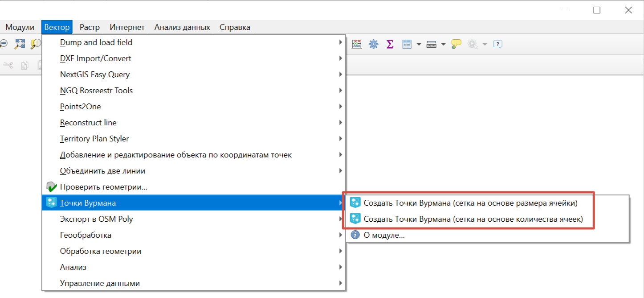644x298 pixels.
Task: Open the Растр menu
Action: coord(90,27)
